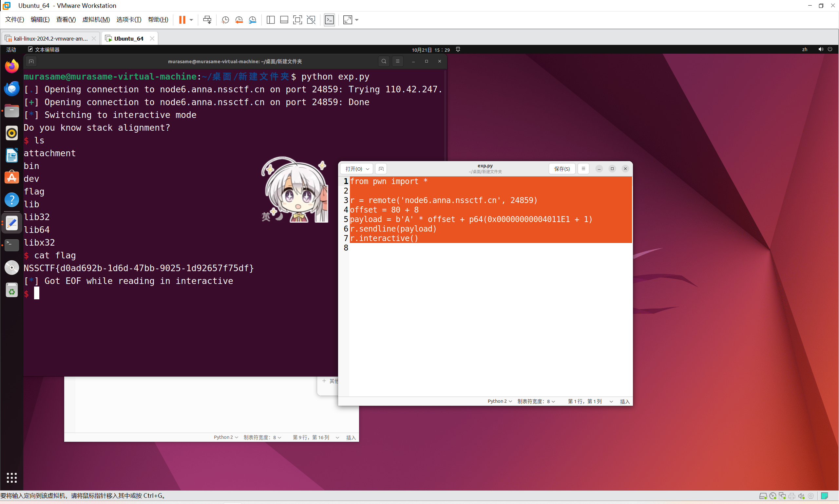Open 制表符宽度 dropdown in the background editor

click(262, 438)
